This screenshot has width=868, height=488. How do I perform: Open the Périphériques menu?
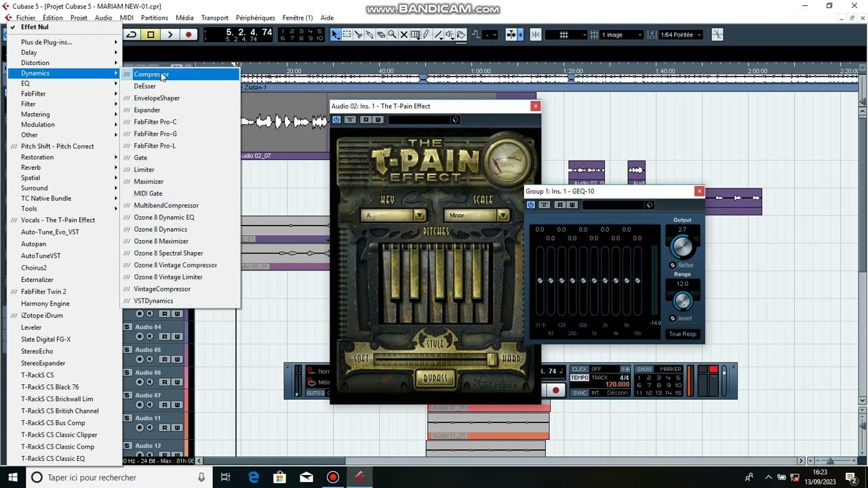pyautogui.click(x=255, y=18)
